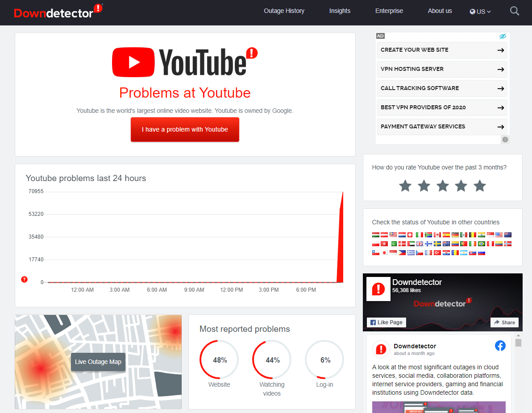
Task: Click the Facebook Like Page button
Action: 387,322
